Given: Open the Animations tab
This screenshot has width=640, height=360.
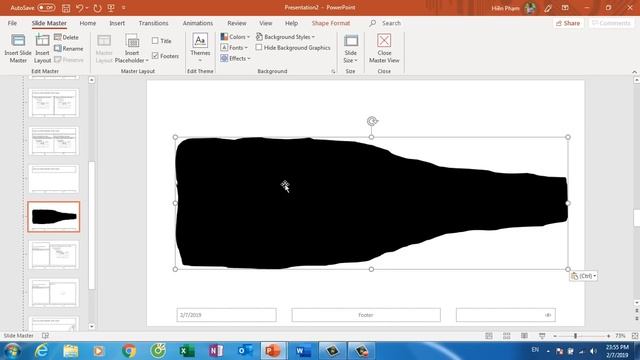Looking at the screenshot, I should [198, 23].
